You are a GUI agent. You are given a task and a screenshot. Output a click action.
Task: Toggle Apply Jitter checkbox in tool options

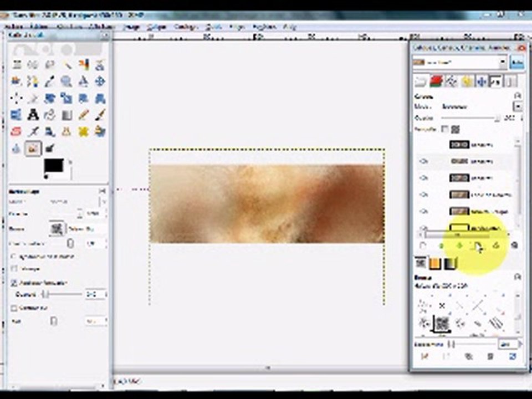(x=14, y=283)
